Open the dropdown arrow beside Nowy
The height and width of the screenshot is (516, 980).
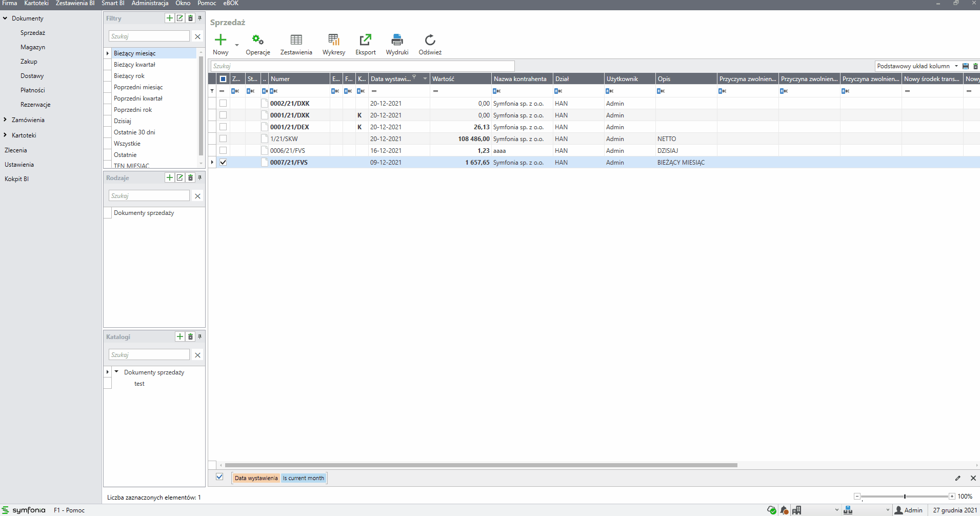[237, 45]
